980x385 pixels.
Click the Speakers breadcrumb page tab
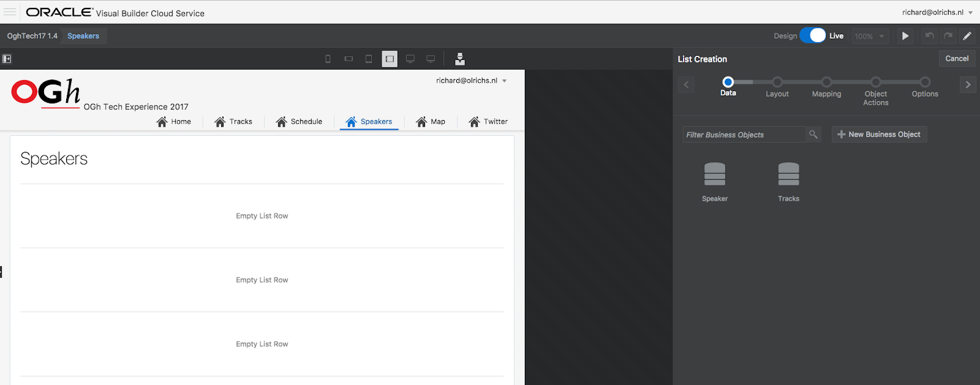point(83,36)
